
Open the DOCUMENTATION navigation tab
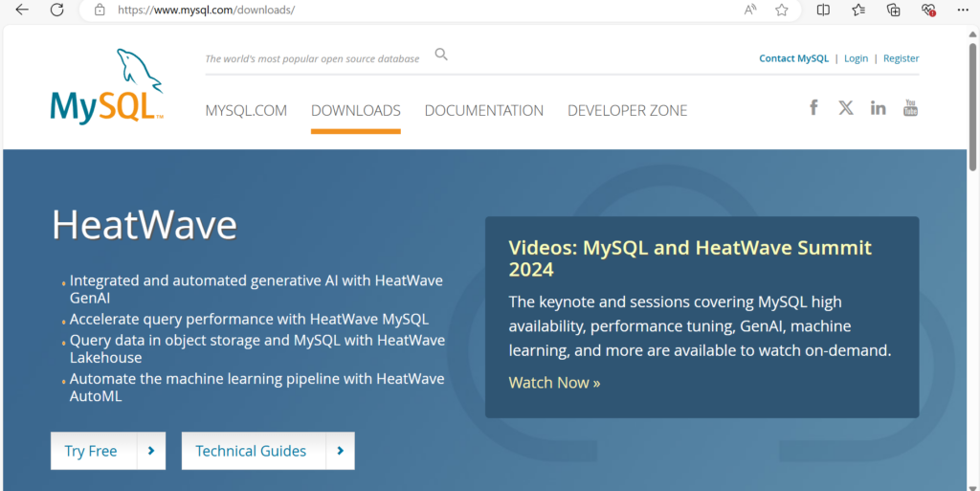point(483,111)
